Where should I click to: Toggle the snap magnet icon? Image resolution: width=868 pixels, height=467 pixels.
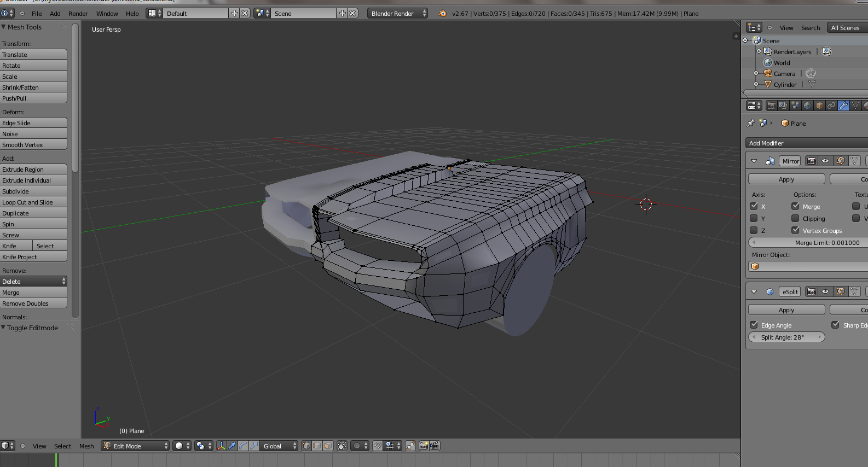point(378,446)
